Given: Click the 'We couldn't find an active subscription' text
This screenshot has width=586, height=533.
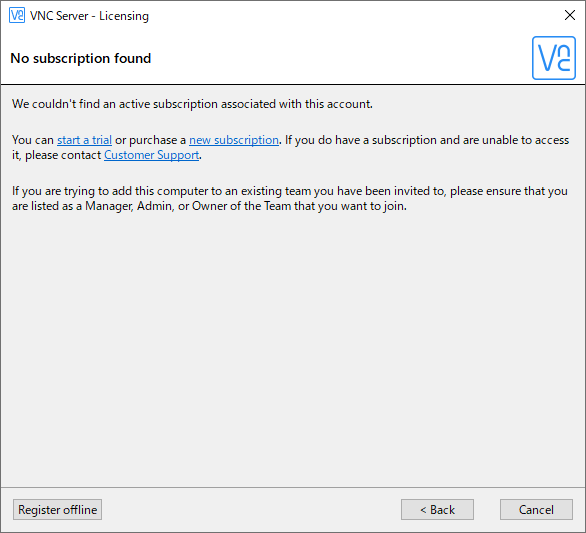Looking at the screenshot, I should coord(192,104).
